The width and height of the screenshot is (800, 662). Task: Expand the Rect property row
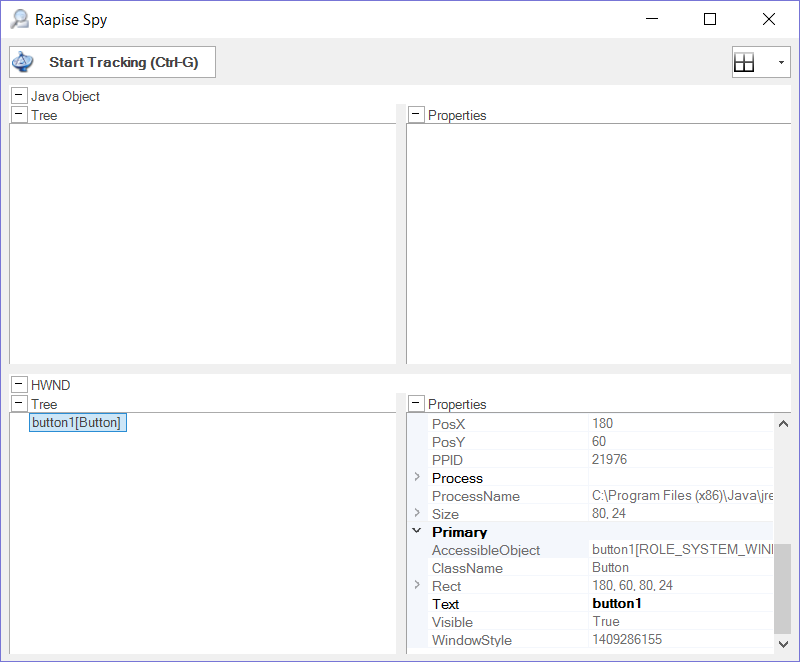coord(417,586)
